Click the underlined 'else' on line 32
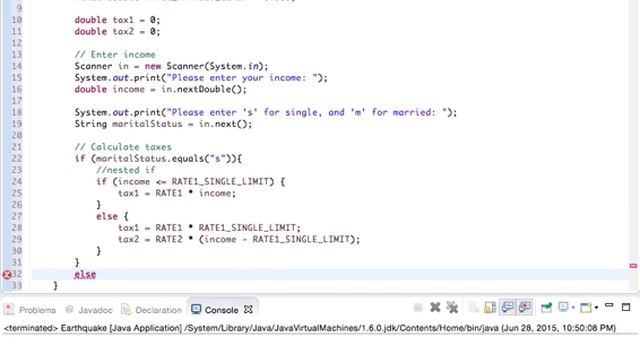 (x=85, y=274)
